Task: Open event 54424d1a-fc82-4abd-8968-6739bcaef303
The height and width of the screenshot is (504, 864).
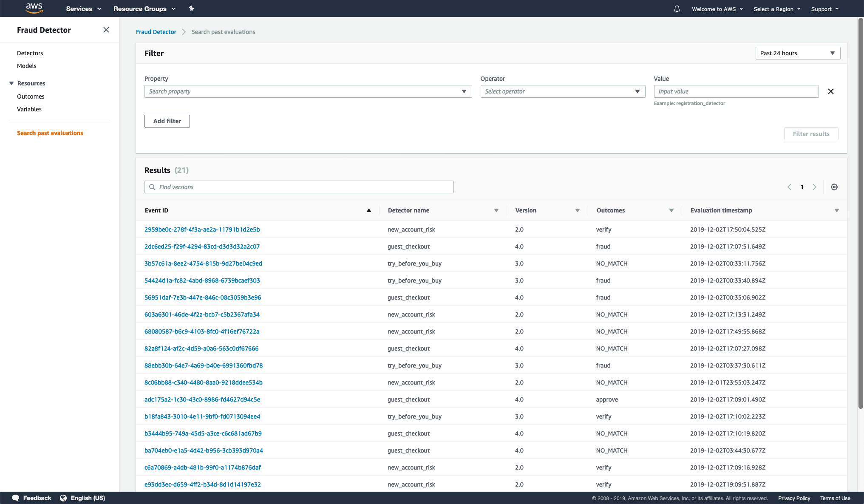Action: 202,280
